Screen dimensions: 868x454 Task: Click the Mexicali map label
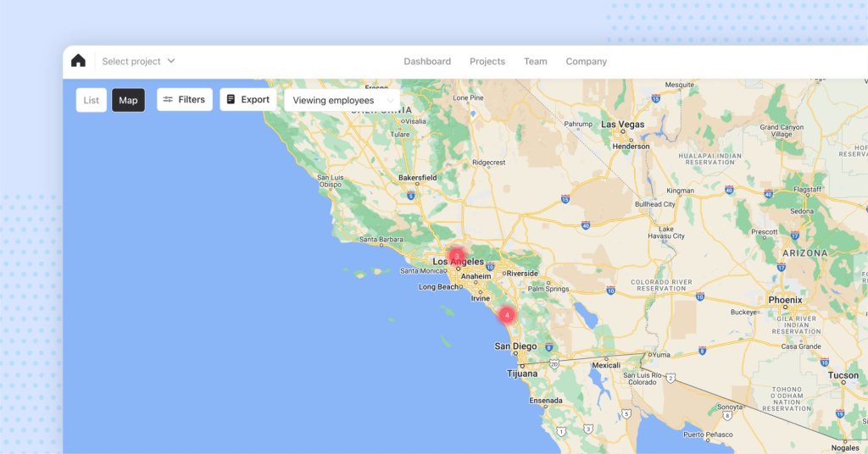tap(605, 366)
